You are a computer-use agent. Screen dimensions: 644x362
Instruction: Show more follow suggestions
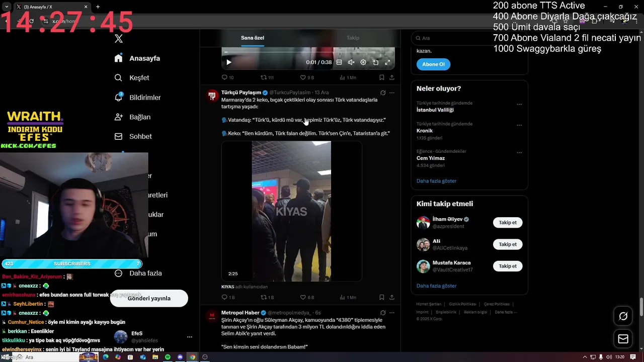tap(436, 286)
